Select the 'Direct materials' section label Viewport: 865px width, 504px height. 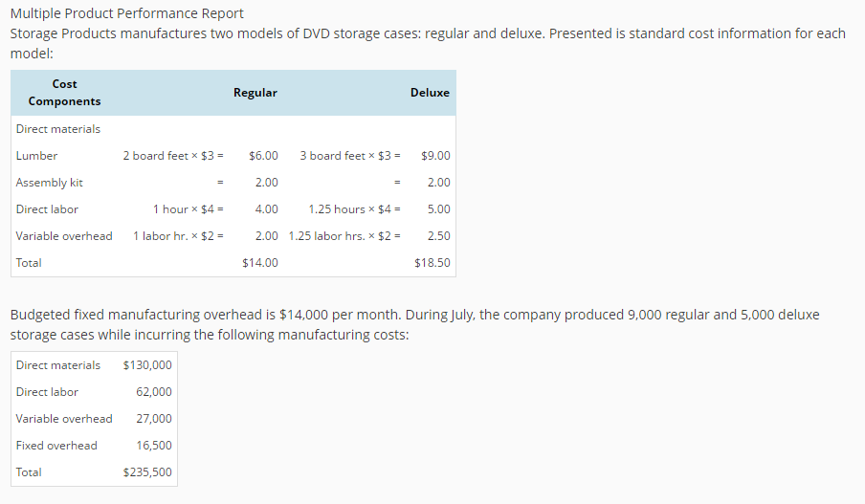click(58, 129)
